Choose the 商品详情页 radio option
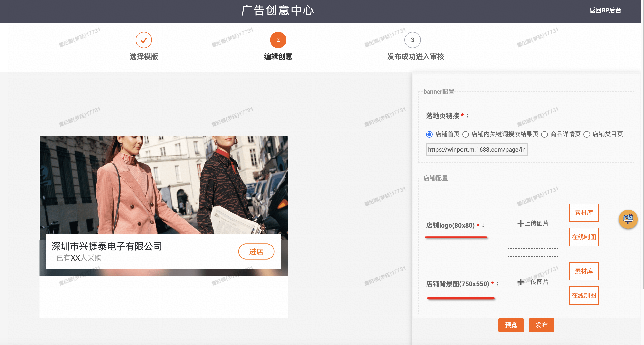Screen dimensions: 644x345 click(x=544, y=134)
